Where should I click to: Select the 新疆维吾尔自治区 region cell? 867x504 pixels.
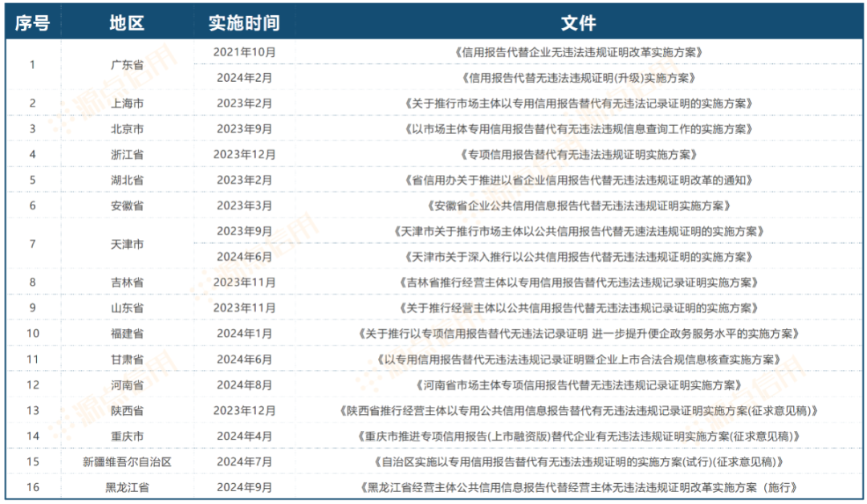point(127,461)
